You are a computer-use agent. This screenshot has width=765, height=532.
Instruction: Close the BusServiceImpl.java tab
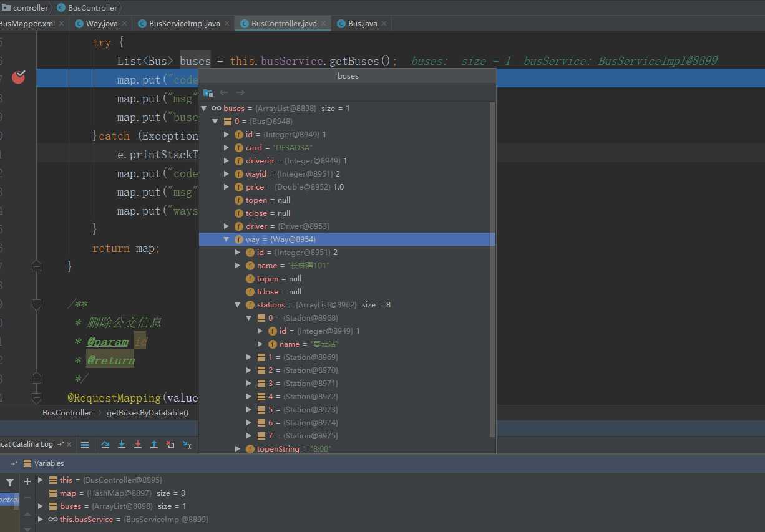coord(228,24)
